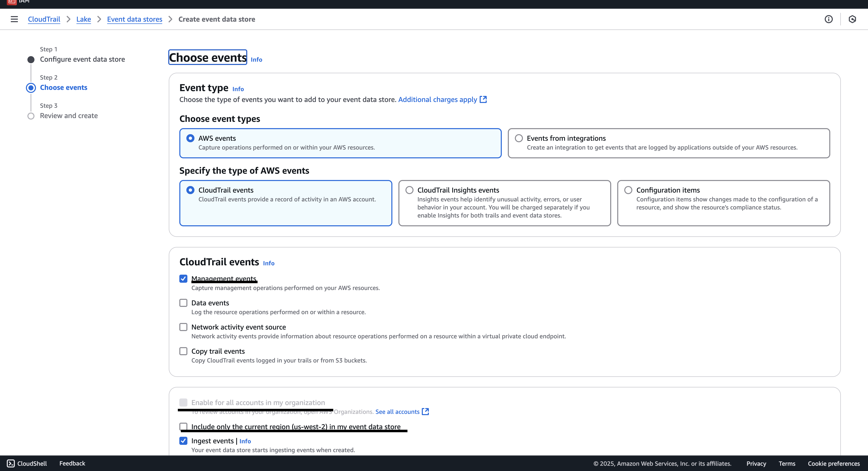The width and height of the screenshot is (868, 471).
Task: Go to CloudTrail breadcrumb link
Action: pos(44,19)
